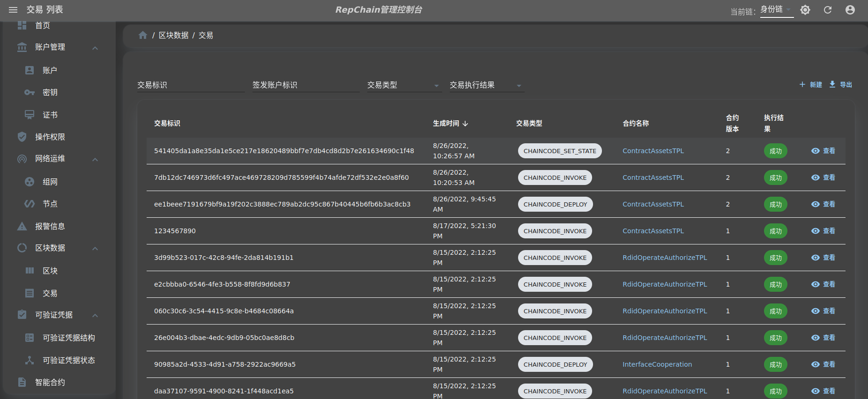View transaction 26e004b3-dbae eye icon
The width and height of the screenshot is (868, 399).
click(x=816, y=338)
